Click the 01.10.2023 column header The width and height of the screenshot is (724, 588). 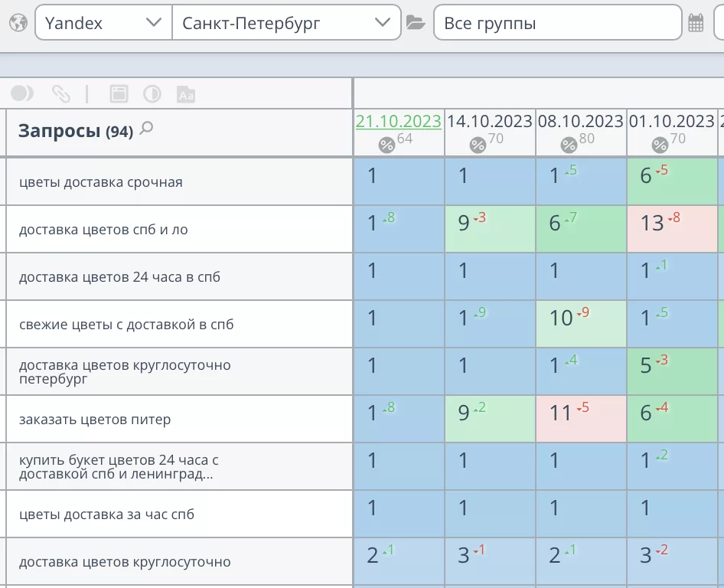point(671,121)
